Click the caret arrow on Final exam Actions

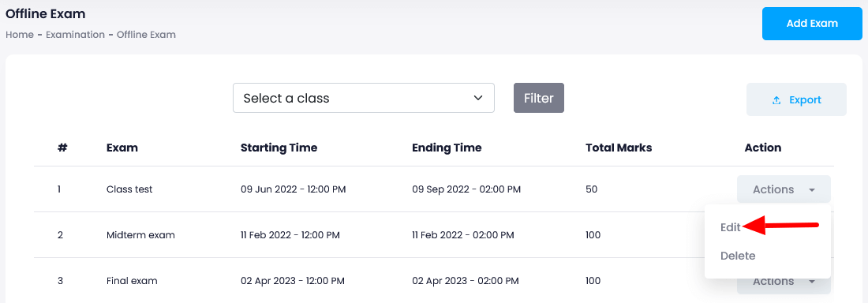click(812, 282)
